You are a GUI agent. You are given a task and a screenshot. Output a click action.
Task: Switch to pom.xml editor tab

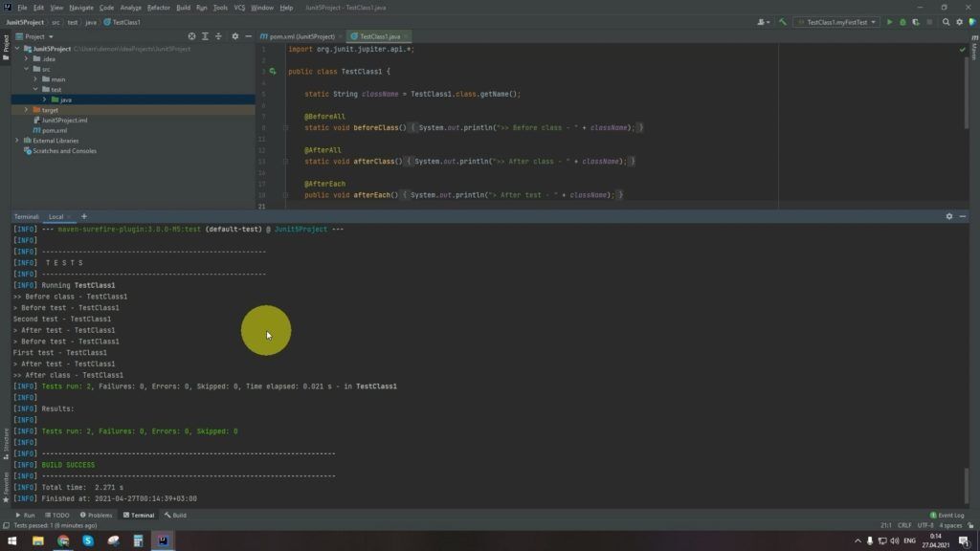[297, 36]
